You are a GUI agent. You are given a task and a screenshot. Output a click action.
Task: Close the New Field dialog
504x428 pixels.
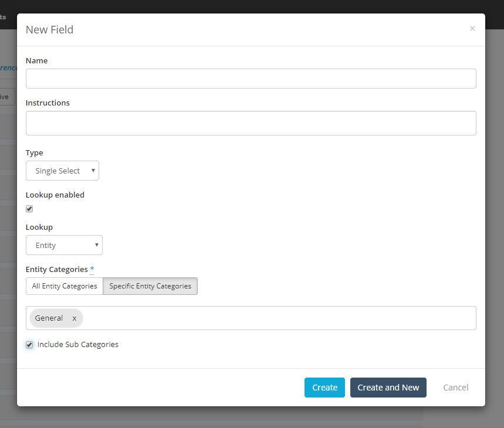coord(472,28)
